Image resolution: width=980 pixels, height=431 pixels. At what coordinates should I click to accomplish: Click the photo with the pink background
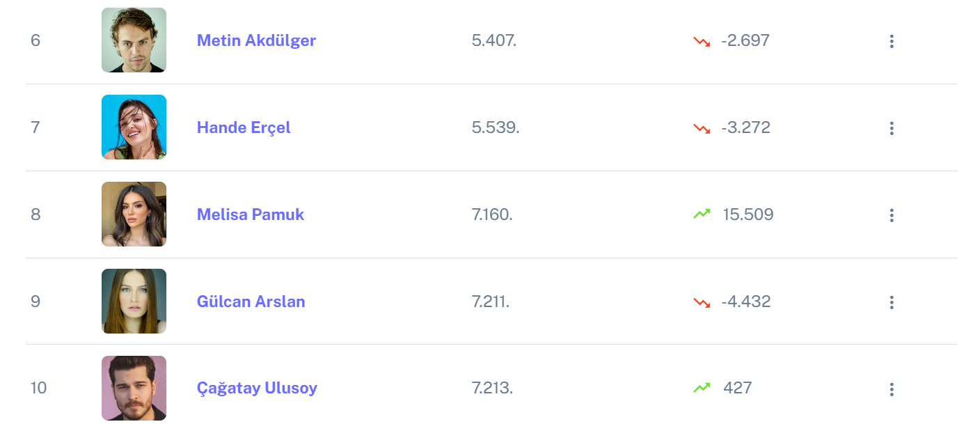click(x=134, y=389)
